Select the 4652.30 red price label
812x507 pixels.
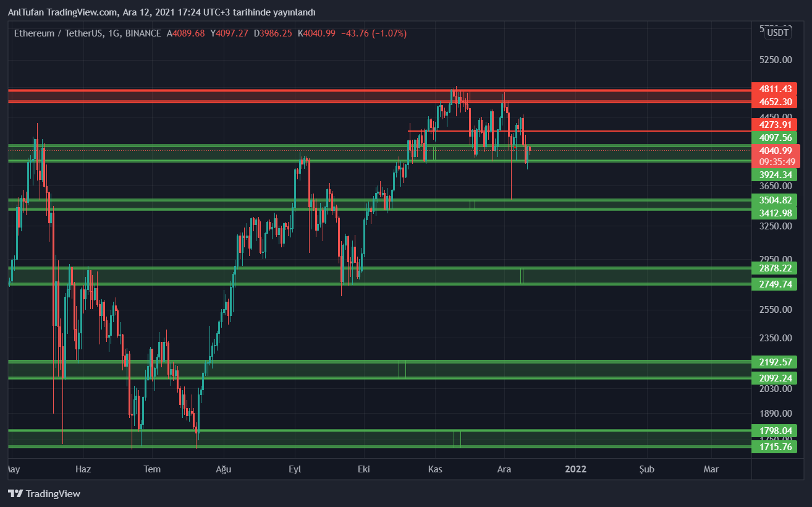coord(774,102)
